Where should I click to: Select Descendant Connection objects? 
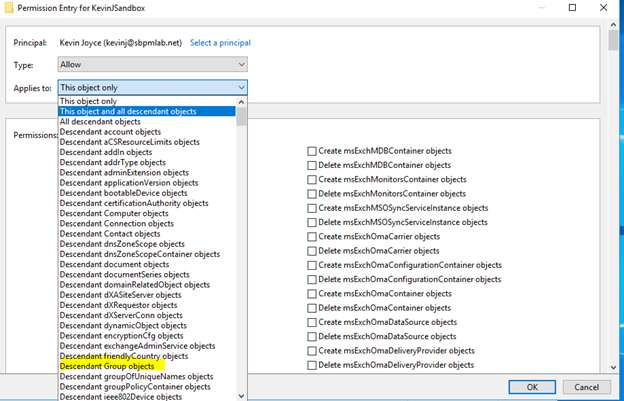[x=147, y=224]
